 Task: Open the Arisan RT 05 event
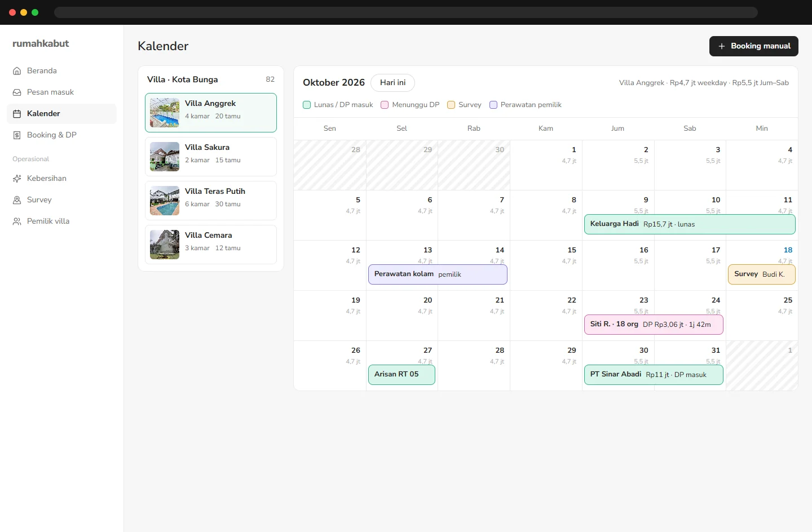pos(401,375)
